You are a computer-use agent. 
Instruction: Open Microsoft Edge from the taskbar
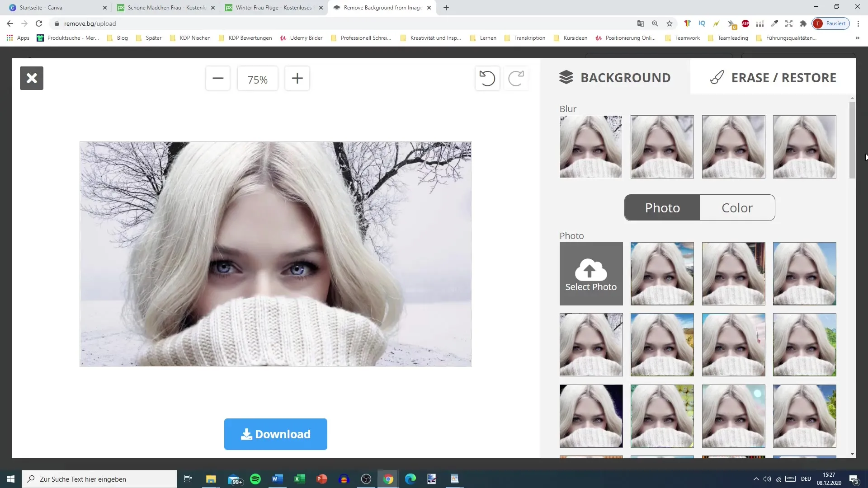410,479
